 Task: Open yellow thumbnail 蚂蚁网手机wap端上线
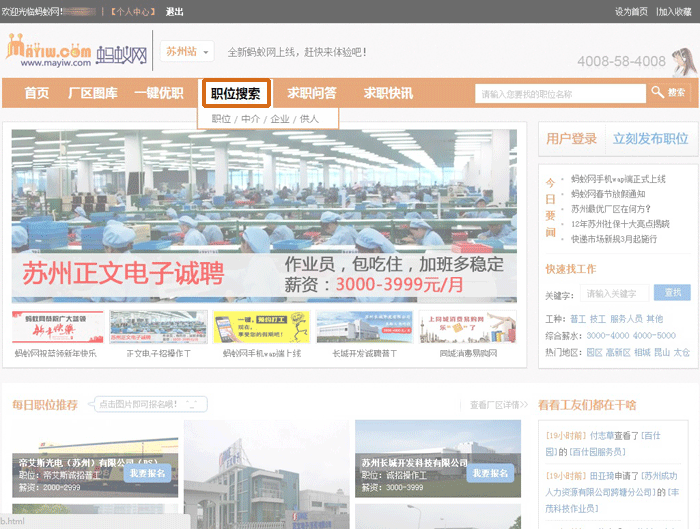pos(262,327)
